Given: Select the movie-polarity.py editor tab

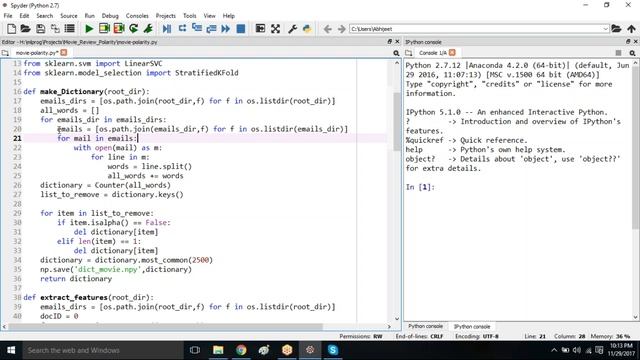Looking at the screenshot, I should 37,53.
